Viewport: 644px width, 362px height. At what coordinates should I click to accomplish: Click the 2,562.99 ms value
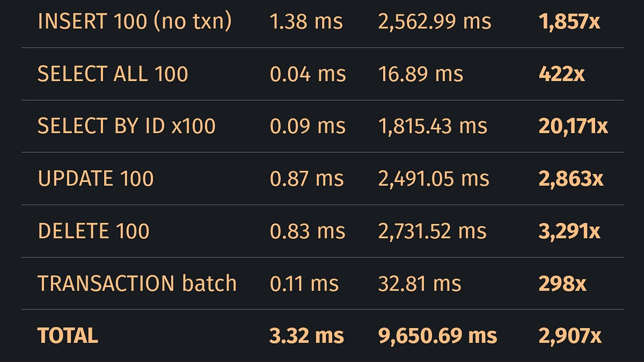[435, 21]
